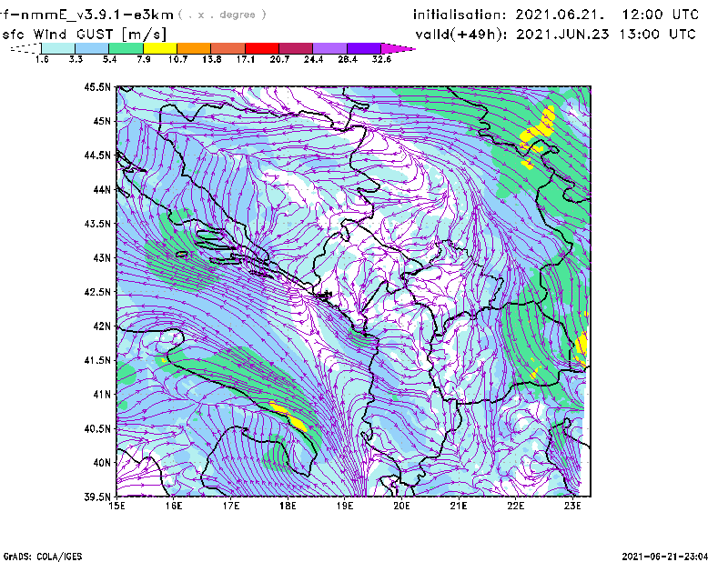Click the legend value '3.3'
This screenshot has width=728, height=562.
coord(76,59)
